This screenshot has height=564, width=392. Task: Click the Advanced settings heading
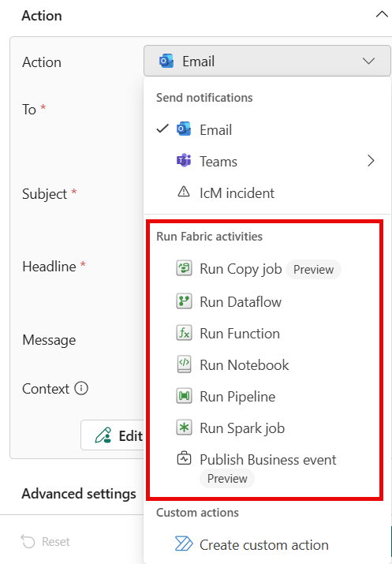(79, 494)
